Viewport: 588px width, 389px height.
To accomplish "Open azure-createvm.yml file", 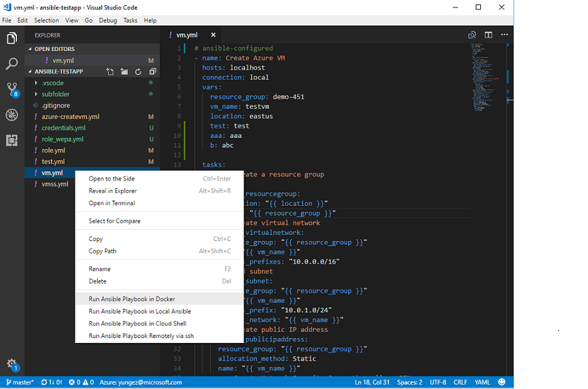I will click(x=93, y=116).
